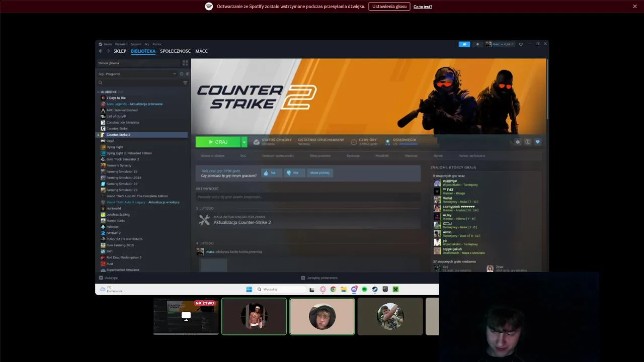Open the 'Co to jest?' link
Screen dimensions: 644x362
(423, 7)
